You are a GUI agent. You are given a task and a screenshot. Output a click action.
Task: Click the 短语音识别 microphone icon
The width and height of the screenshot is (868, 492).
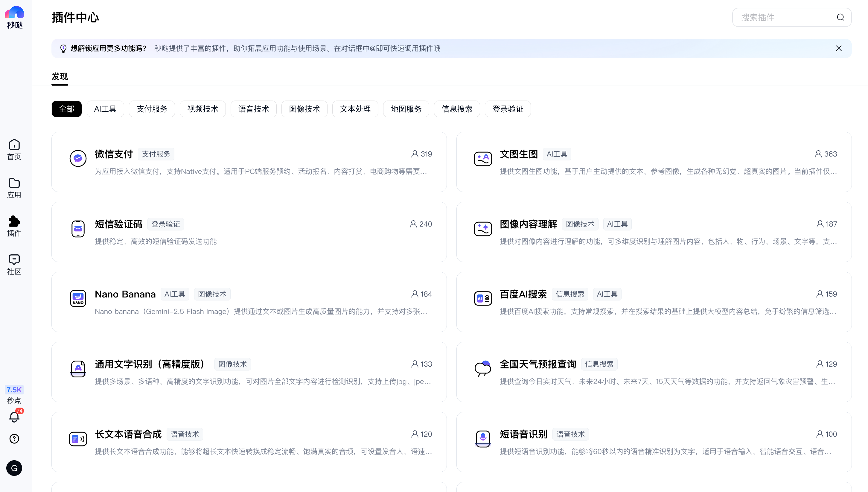pyautogui.click(x=483, y=438)
